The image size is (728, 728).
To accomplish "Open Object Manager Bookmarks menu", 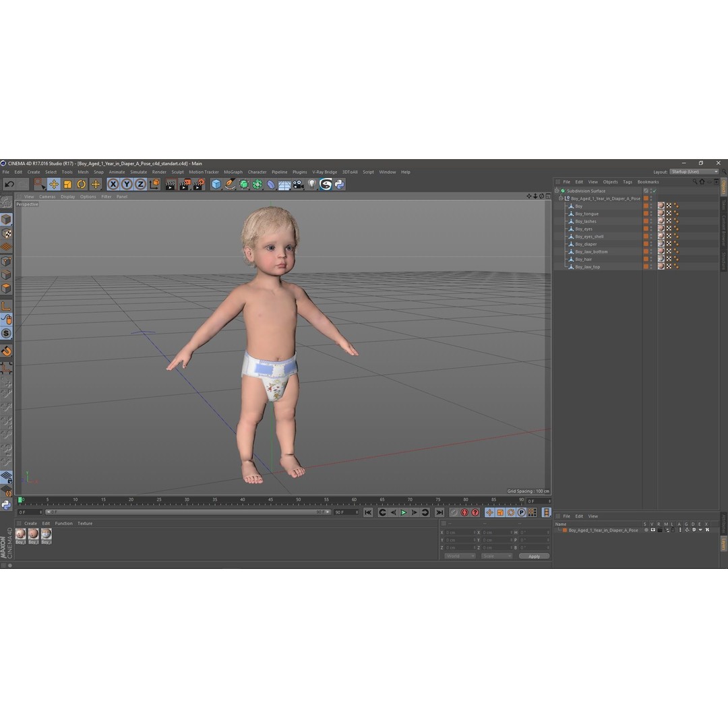I will [x=648, y=182].
